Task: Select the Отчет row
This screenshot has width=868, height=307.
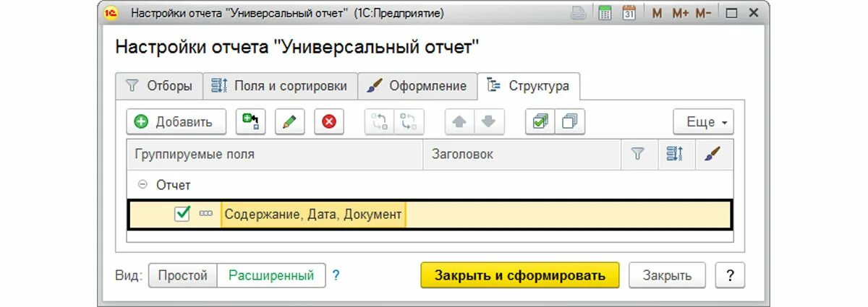Action: (x=430, y=185)
